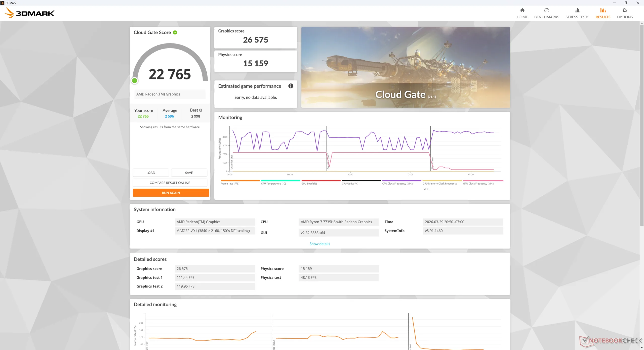Click the green validation check beside Cloud Gate Score
Viewport: 644px width, 350px height.
click(x=175, y=32)
